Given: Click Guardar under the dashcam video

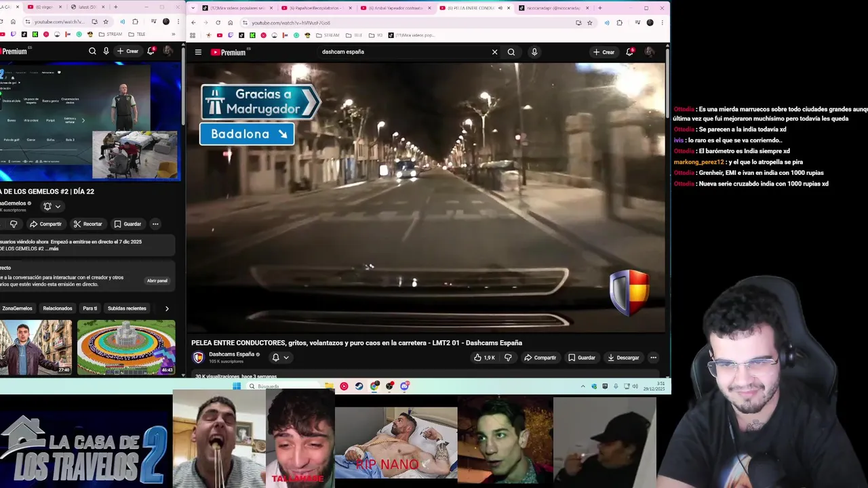Looking at the screenshot, I should (582, 358).
